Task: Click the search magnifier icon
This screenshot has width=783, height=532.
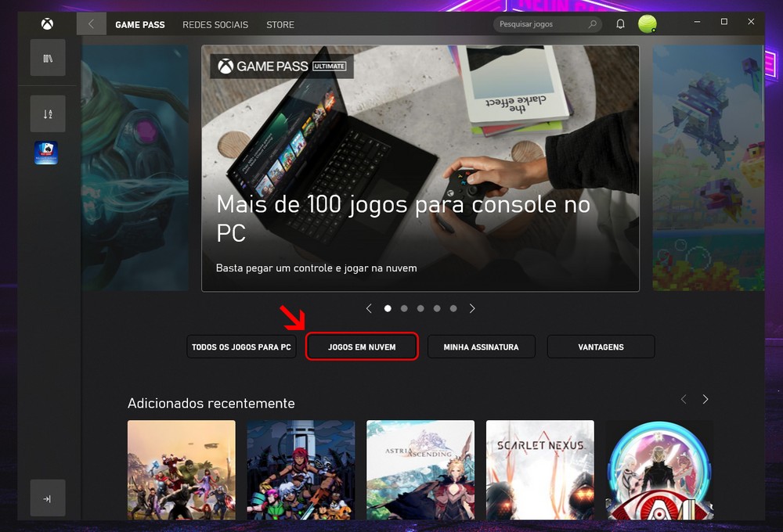Action: pyautogui.click(x=592, y=24)
